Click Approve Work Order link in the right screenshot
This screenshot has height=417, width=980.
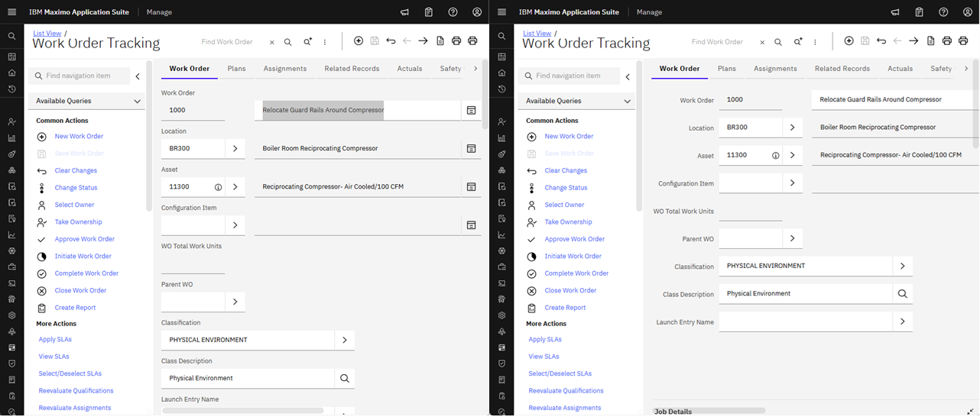[574, 239]
